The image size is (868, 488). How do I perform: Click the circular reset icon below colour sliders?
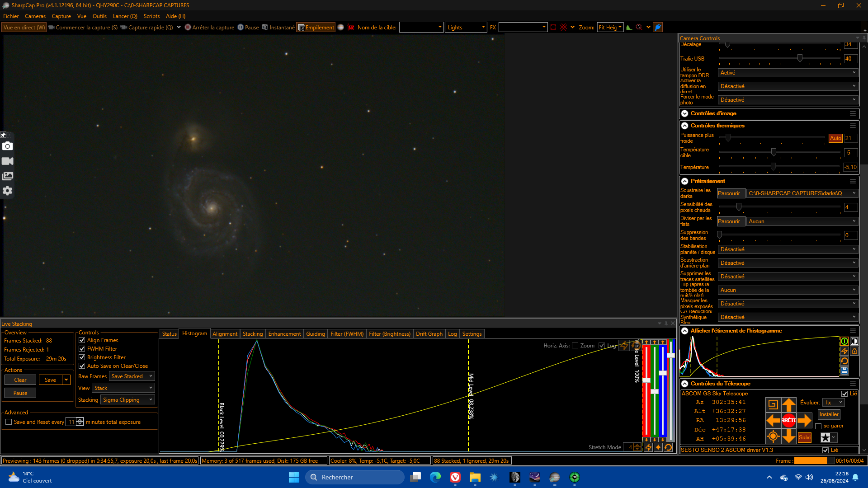668,447
